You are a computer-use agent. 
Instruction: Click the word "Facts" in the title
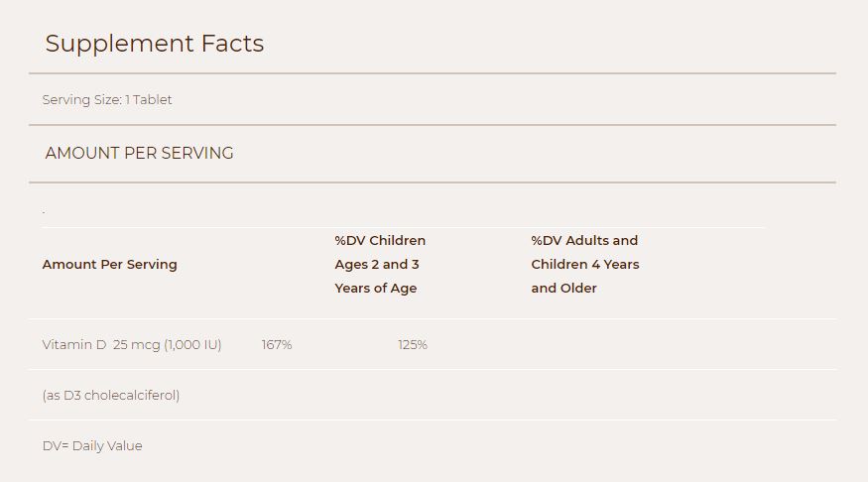pos(232,44)
